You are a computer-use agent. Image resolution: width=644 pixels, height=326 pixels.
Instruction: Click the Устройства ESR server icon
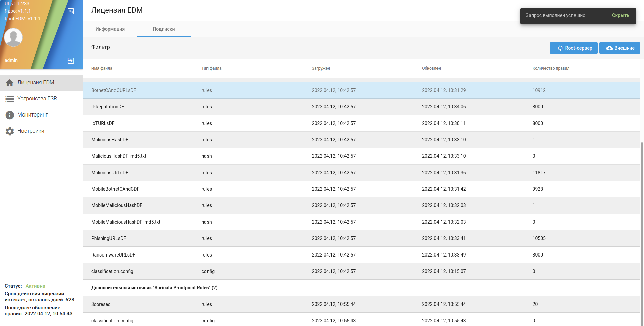(x=10, y=99)
